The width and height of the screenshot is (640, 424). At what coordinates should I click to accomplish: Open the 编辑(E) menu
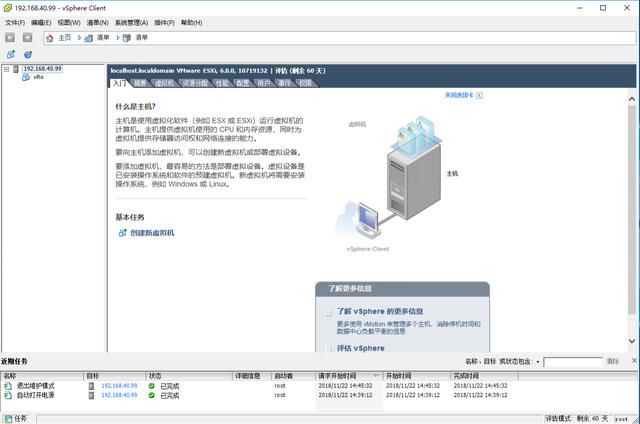pyautogui.click(x=41, y=22)
